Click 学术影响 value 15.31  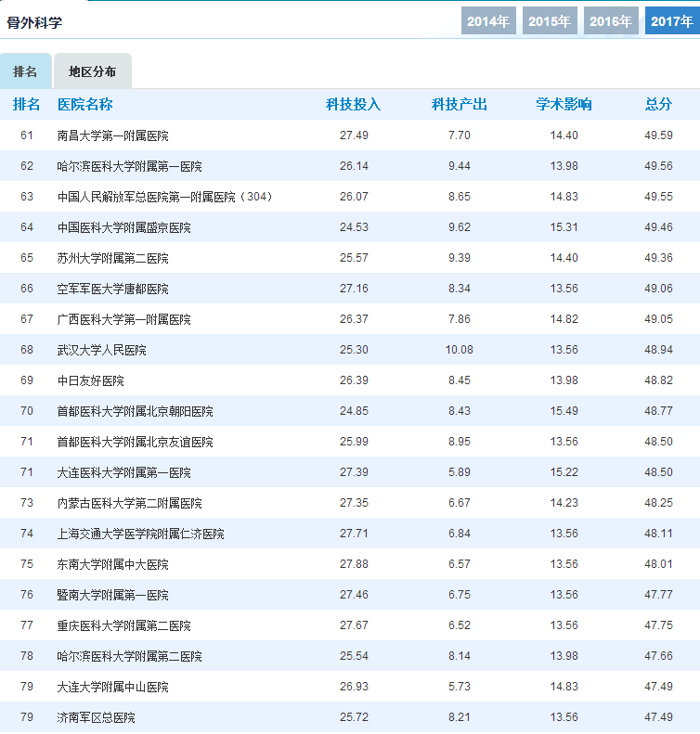point(564,227)
